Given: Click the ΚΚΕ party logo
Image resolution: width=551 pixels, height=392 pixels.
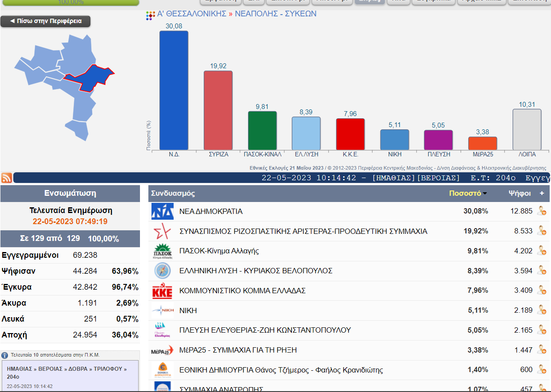Looking at the screenshot, I should 162,291.
